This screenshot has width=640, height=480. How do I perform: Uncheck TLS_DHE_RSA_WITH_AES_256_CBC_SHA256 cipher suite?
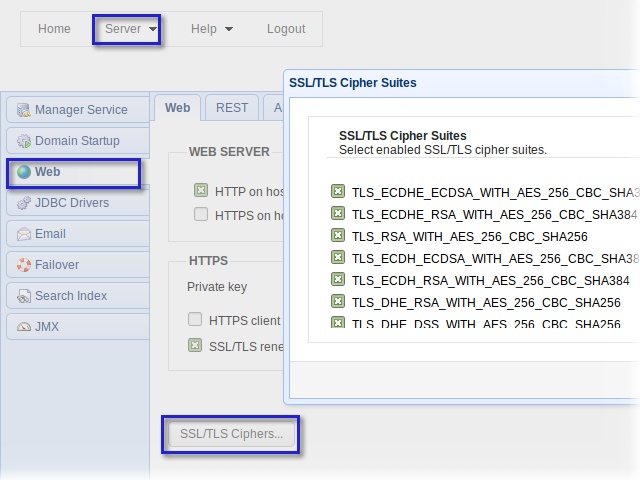pos(338,302)
